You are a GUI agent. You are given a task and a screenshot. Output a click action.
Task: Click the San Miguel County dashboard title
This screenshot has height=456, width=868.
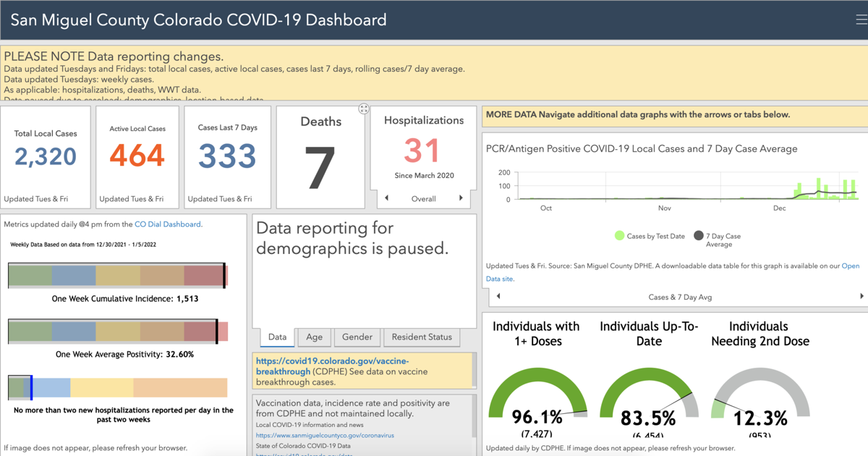[x=198, y=20]
